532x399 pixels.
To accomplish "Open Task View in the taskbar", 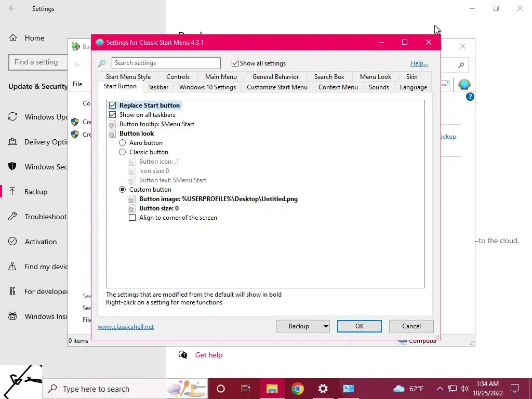I will (x=246, y=389).
